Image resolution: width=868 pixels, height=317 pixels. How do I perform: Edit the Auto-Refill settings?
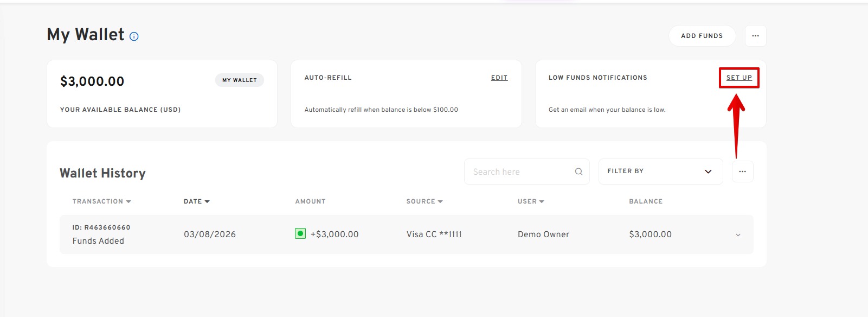pos(499,78)
